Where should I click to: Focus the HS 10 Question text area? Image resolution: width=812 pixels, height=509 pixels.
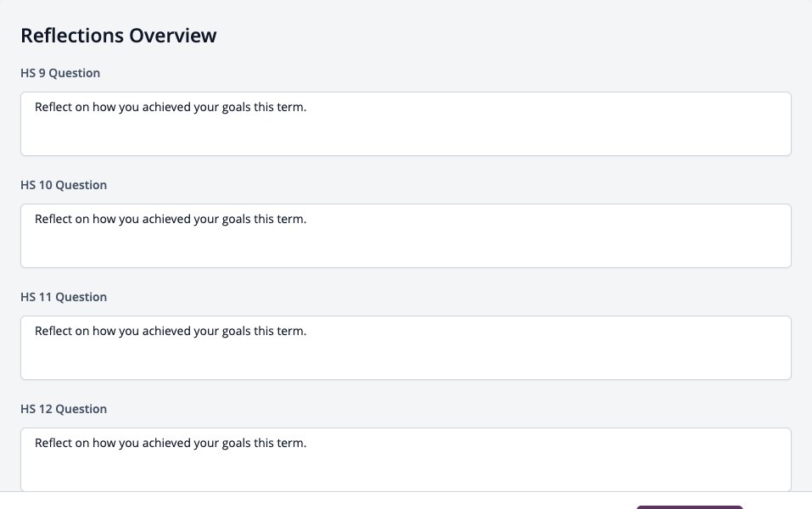click(406, 236)
